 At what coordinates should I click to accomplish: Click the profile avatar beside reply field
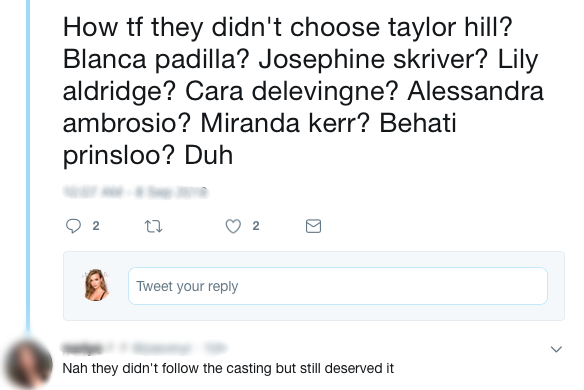(x=96, y=285)
